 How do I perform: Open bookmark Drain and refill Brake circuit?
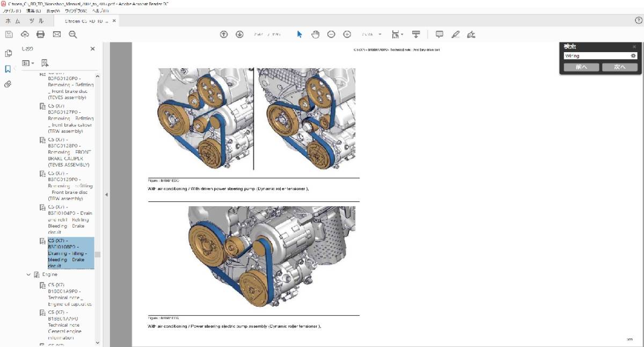pyautogui.click(x=70, y=219)
